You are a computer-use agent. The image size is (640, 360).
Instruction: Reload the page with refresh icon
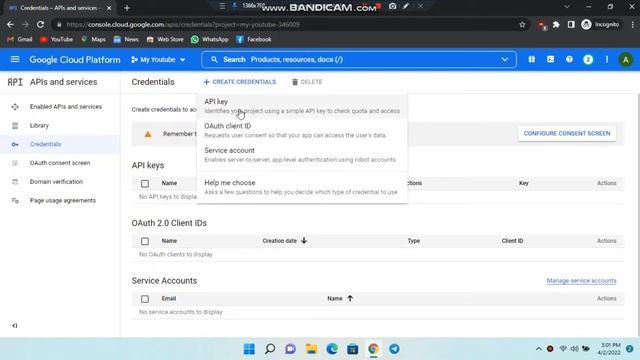click(40, 24)
